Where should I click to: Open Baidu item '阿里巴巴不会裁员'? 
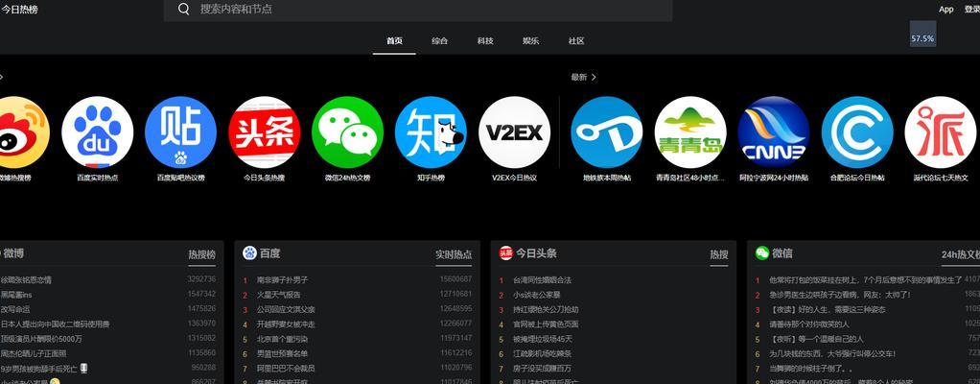[x=286, y=369]
